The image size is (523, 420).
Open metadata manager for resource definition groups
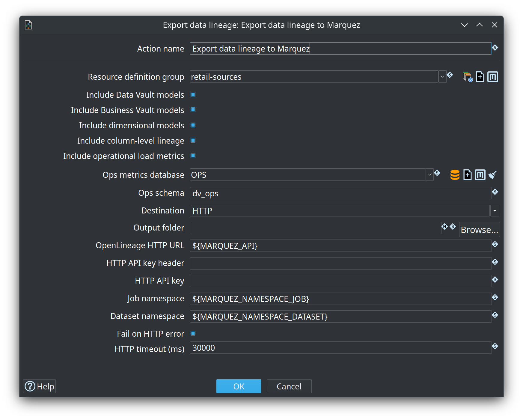pos(493,77)
